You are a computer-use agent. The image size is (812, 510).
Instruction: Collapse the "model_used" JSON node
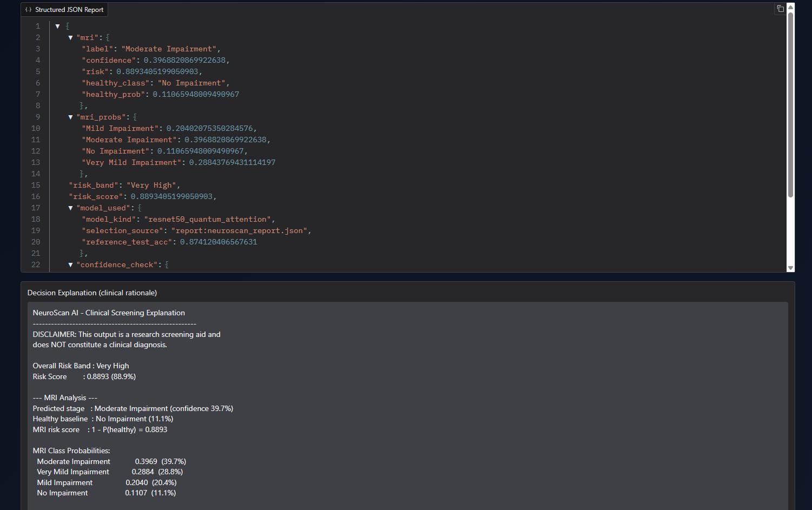70,208
